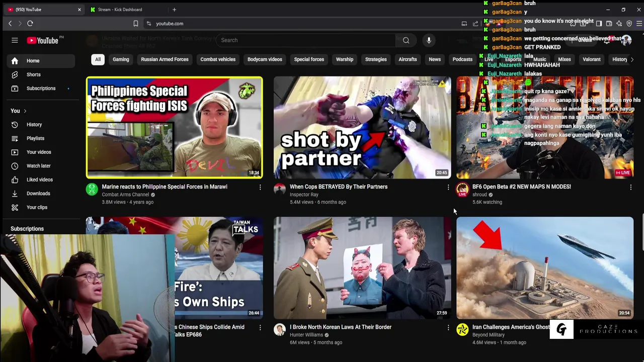Select the Bodycam videos chip

tap(265, 59)
